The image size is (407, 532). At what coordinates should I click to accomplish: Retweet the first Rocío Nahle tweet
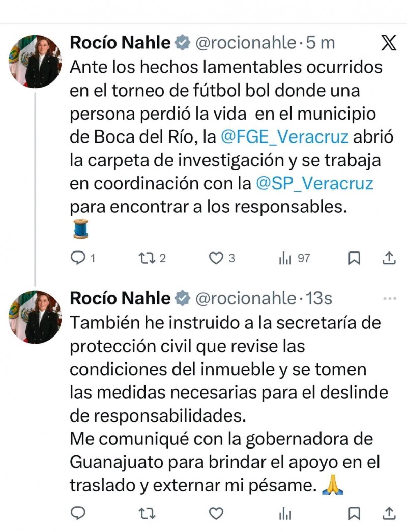(x=147, y=258)
